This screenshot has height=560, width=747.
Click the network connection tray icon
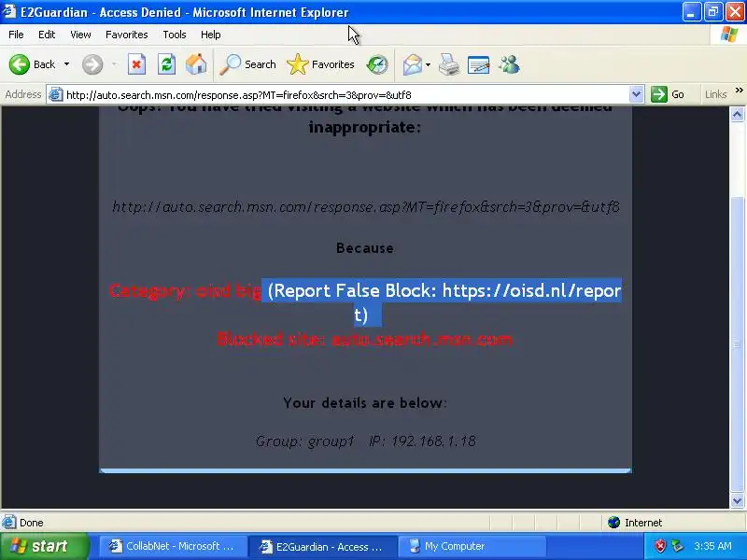click(677, 546)
